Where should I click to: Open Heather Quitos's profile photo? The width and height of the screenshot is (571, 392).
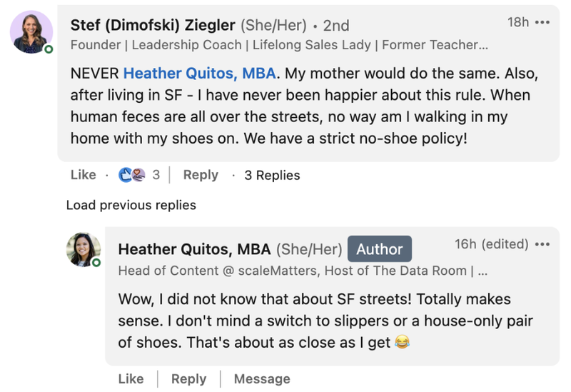83,249
